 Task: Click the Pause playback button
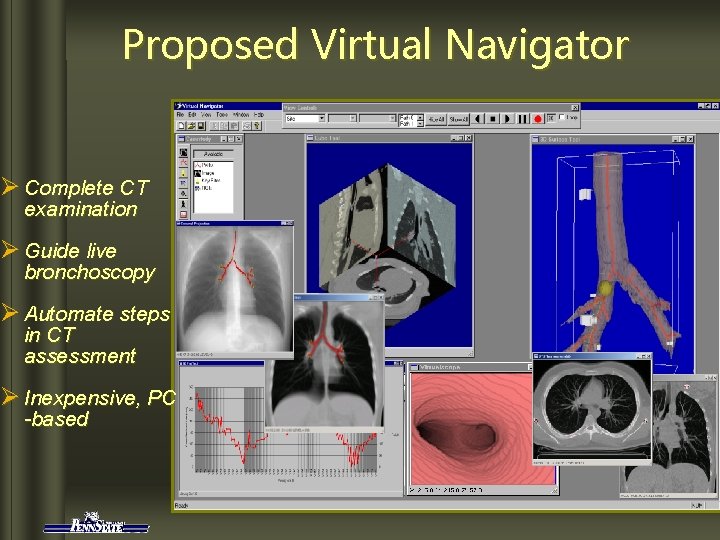click(x=523, y=119)
